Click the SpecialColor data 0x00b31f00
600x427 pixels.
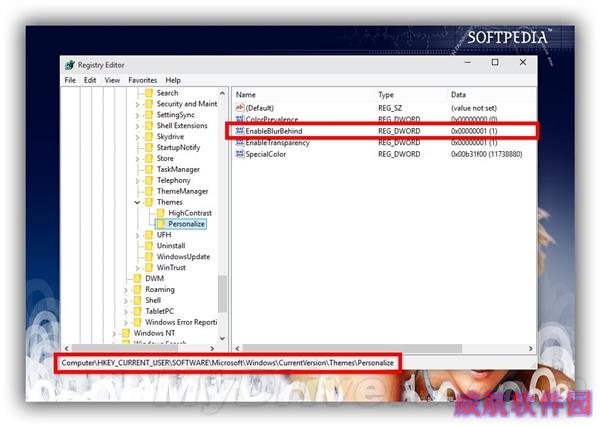(486, 154)
